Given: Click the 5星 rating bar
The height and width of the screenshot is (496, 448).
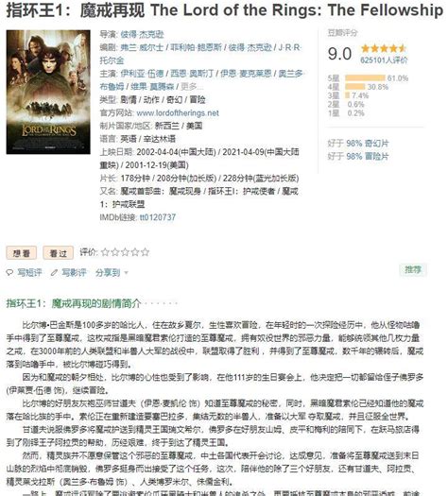Looking at the screenshot, I should tap(365, 77).
